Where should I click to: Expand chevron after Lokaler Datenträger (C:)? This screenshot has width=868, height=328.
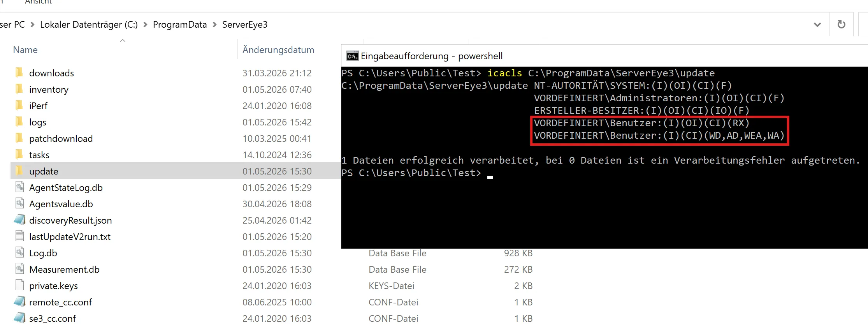click(x=145, y=25)
